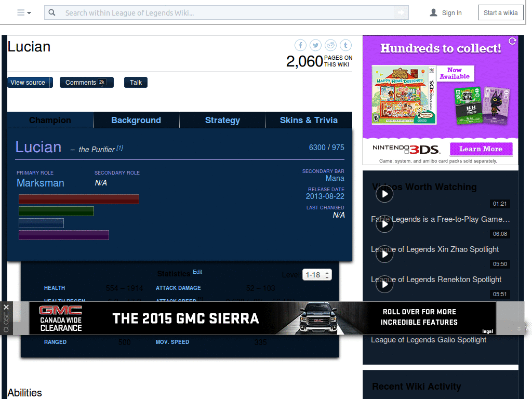Viewport: 532px width, 399px height.
Task: Share the page on Reddit
Action: [331, 45]
